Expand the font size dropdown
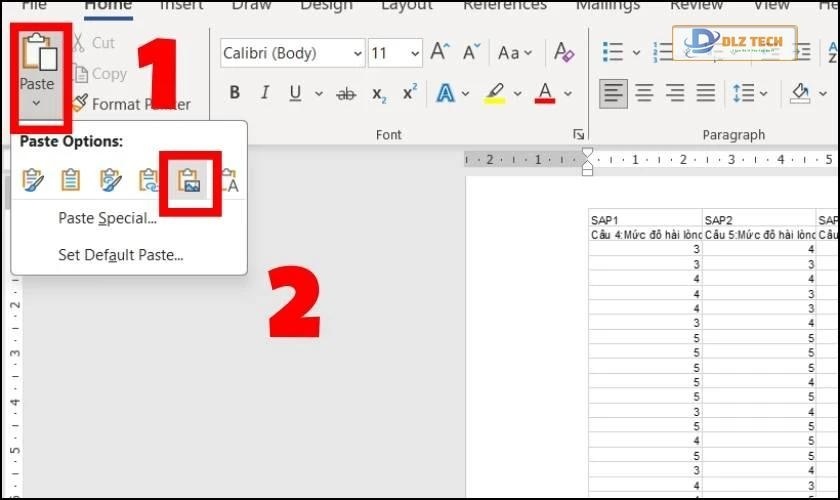840x500 pixels. coord(414,53)
